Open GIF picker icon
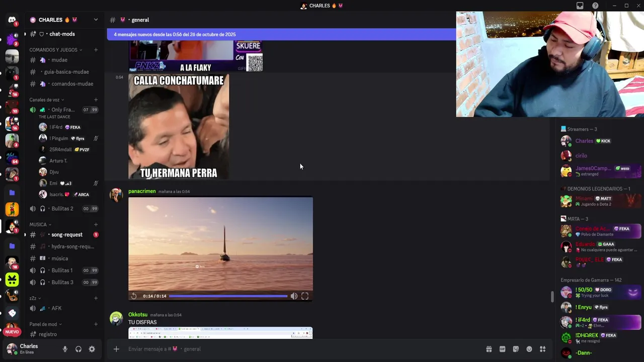Viewport: 644px width, 362px height. [502, 349]
